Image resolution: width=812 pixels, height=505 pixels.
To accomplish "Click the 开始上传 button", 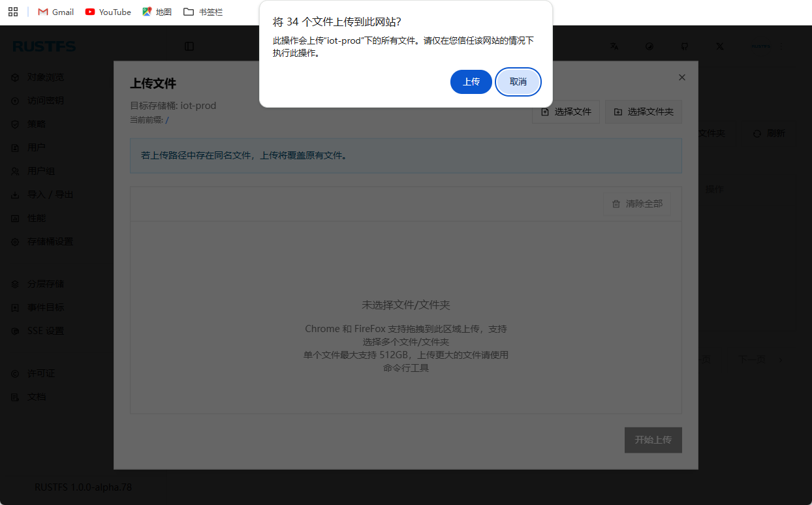I will (653, 440).
